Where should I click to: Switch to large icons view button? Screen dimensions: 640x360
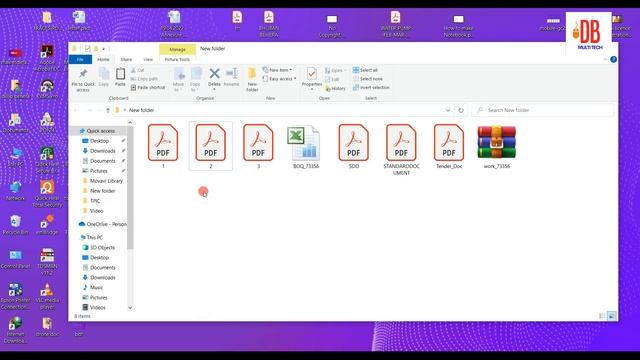[x=612, y=316]
